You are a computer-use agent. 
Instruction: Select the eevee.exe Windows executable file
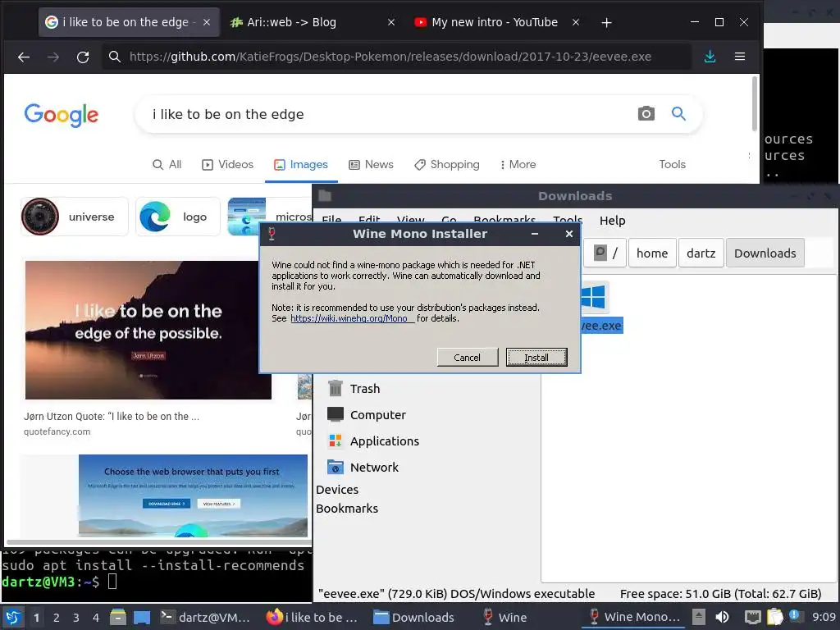click(x=601, y=307)
